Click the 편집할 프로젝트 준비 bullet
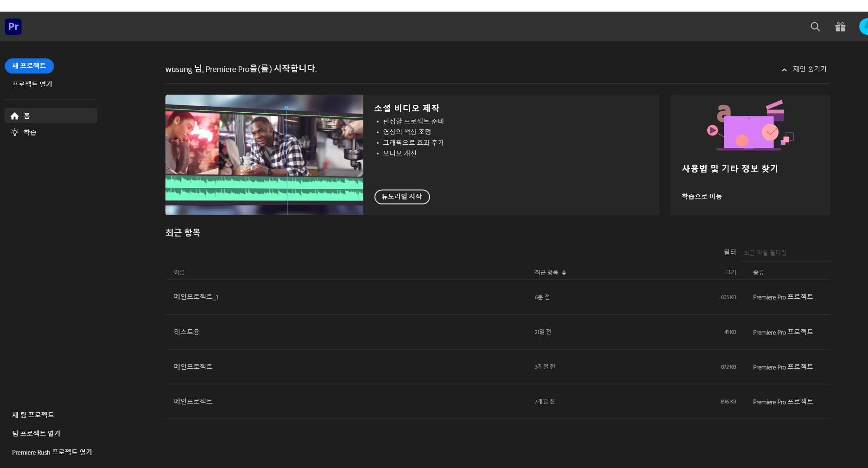This screenshot has width=868, height=468. pos(413,122)
